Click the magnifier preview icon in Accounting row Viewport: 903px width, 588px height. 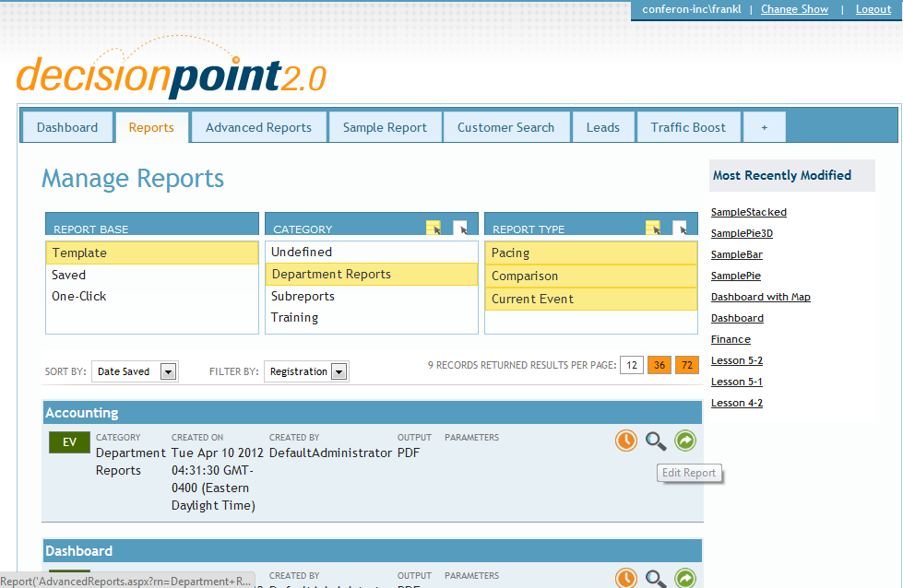point(656,441)
